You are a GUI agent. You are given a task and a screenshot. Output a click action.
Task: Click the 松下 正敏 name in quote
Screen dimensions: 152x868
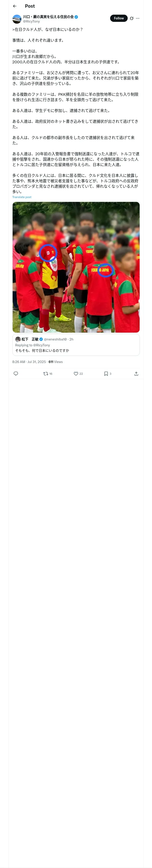pos(30,339)
